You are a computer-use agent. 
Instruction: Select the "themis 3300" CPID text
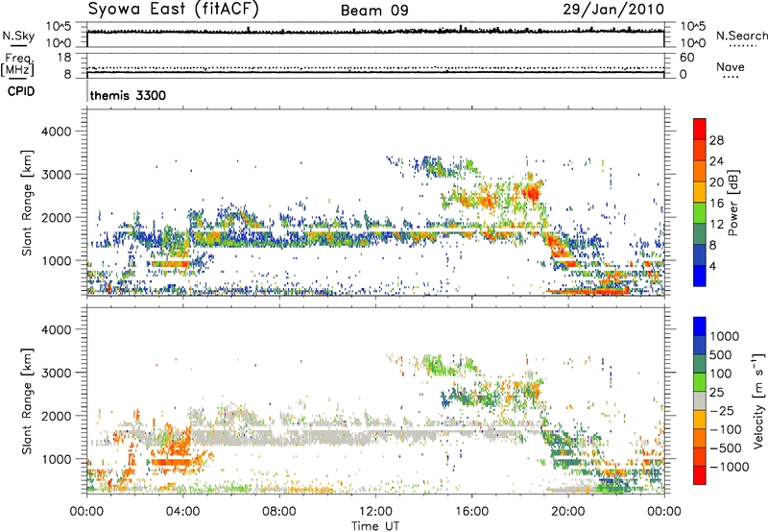tap(128, 95)
